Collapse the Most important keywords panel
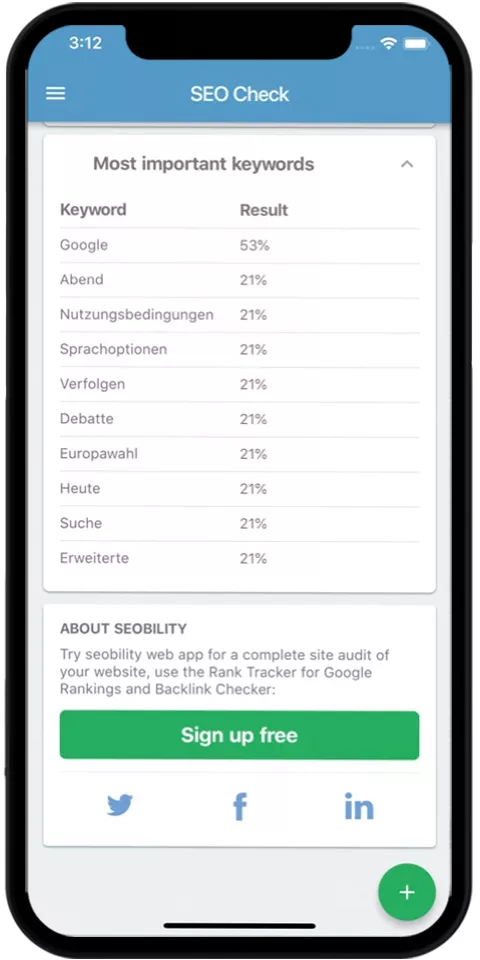The image size is (480, 960). tap(407, 164)
